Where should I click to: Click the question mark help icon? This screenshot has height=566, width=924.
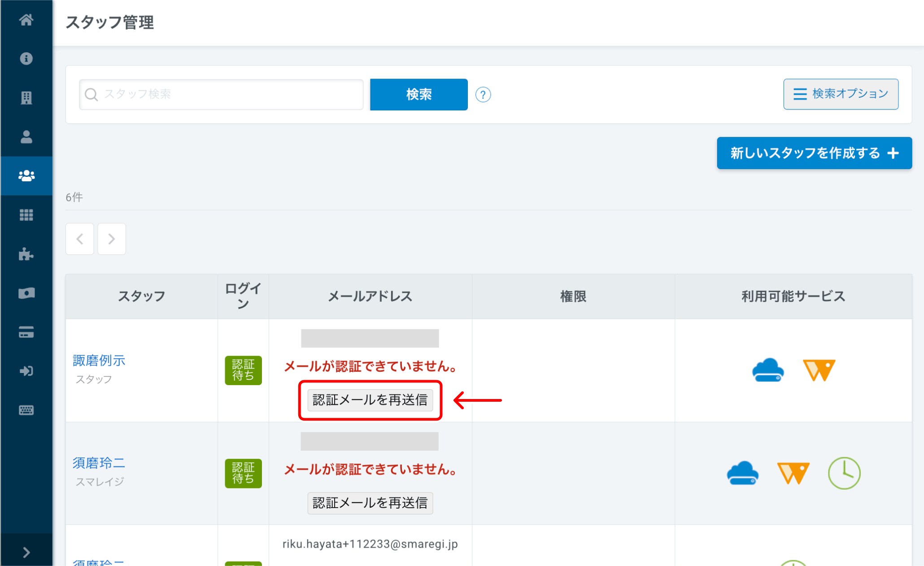click(483, 95)
